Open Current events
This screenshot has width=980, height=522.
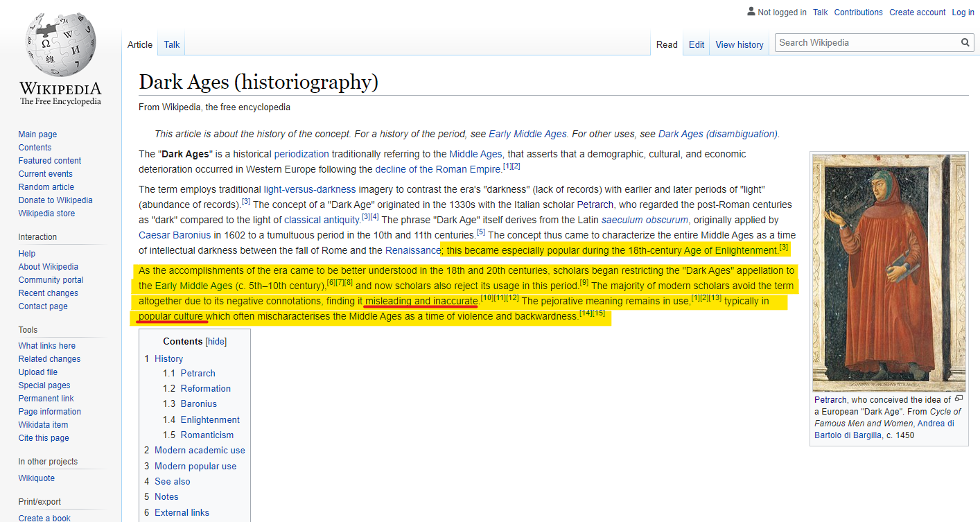(46, 174)
